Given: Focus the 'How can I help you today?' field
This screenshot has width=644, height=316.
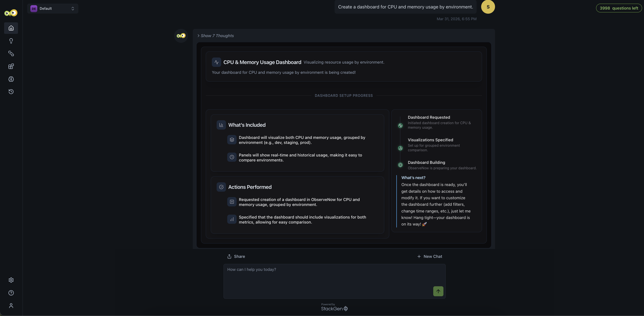Looking at the screenshot, I should click(x=325, y=278).
